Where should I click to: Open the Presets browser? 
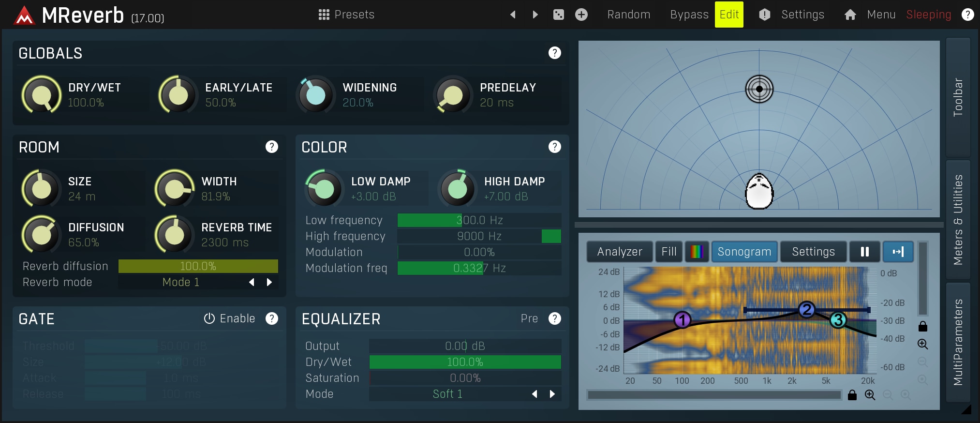pyautogui.click(x=346, y=15)
